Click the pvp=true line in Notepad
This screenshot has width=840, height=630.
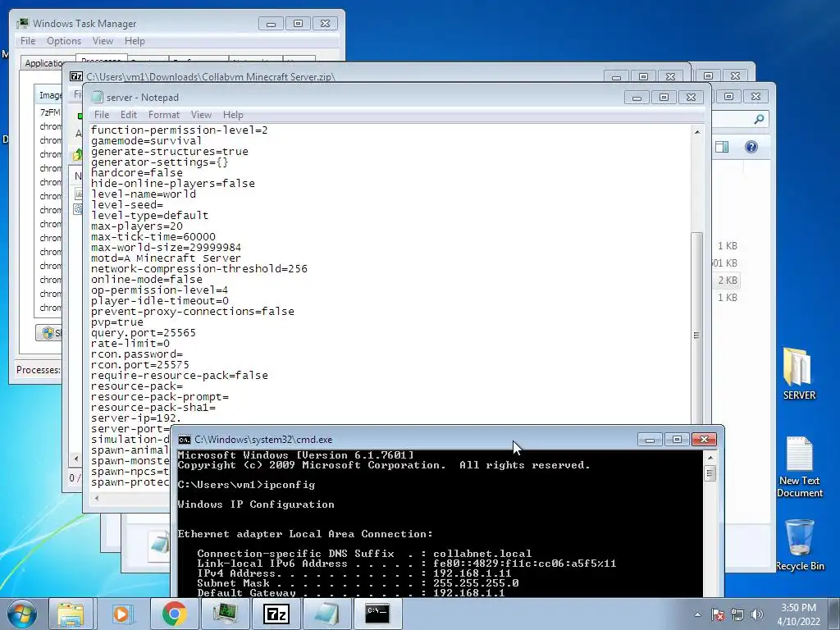click(116, 322)
